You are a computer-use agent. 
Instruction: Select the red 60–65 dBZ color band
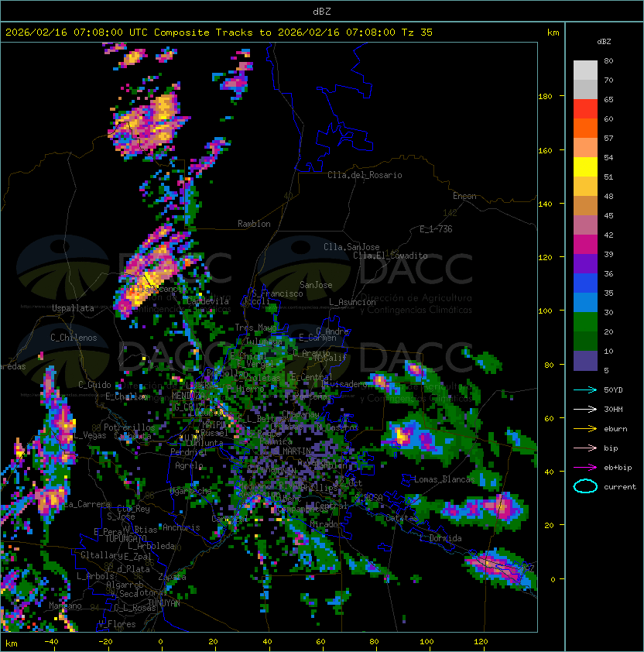click(x=585, y=109)
